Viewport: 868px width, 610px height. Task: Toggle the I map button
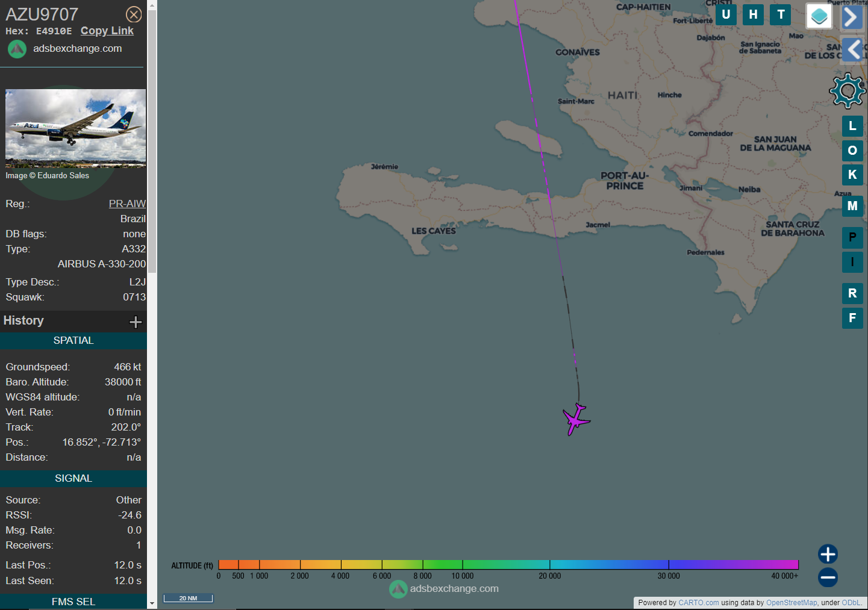point(852,262)
